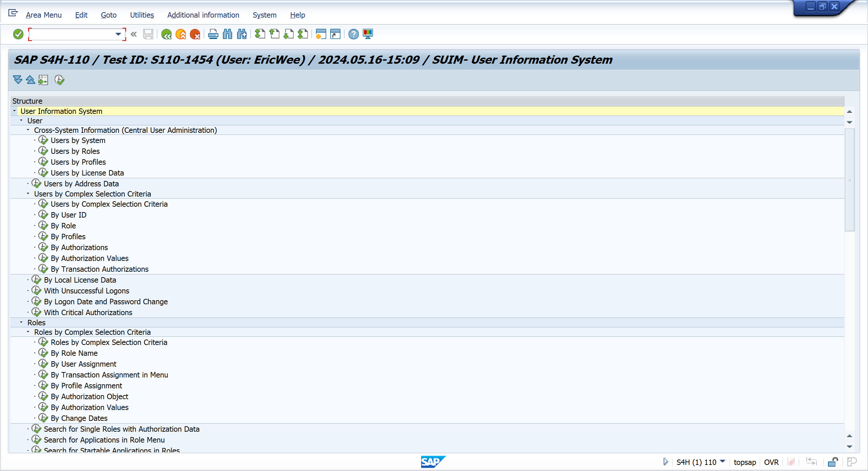
Task: Open the S4H system info dropdown in status bar
Action: pyautogui.click(x=723, y=462)
